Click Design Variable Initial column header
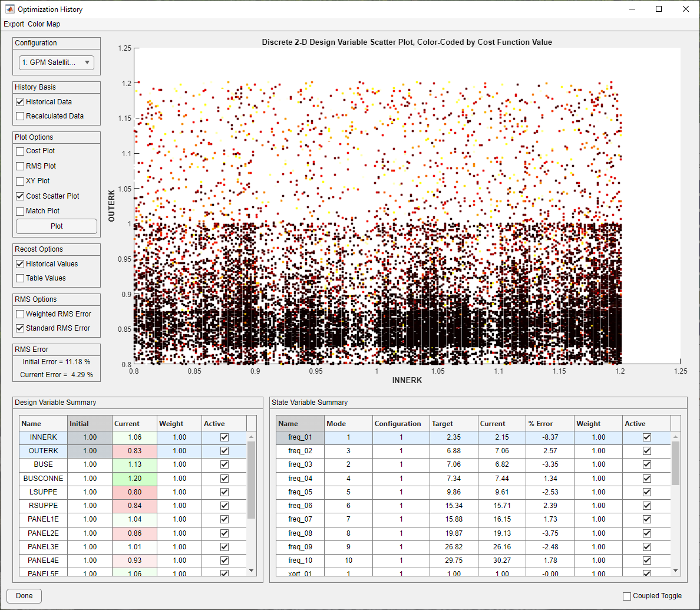 (x=90, y=423)
